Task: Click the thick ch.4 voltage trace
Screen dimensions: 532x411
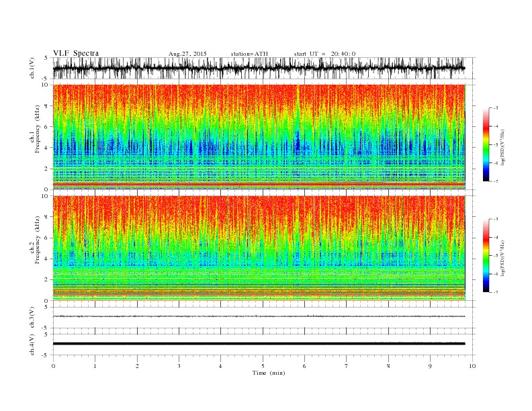Action: click(259, 344)
